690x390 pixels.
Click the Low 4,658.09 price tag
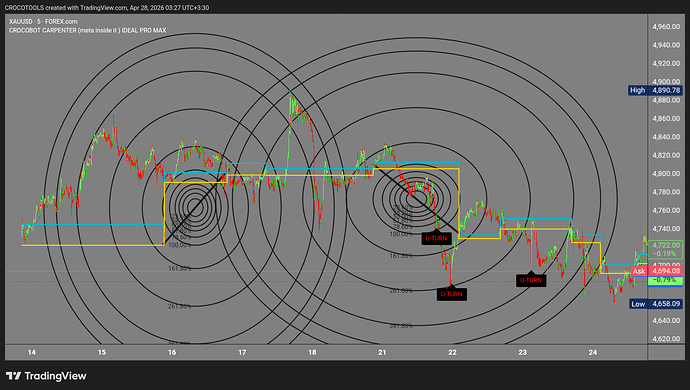point(655,304)
